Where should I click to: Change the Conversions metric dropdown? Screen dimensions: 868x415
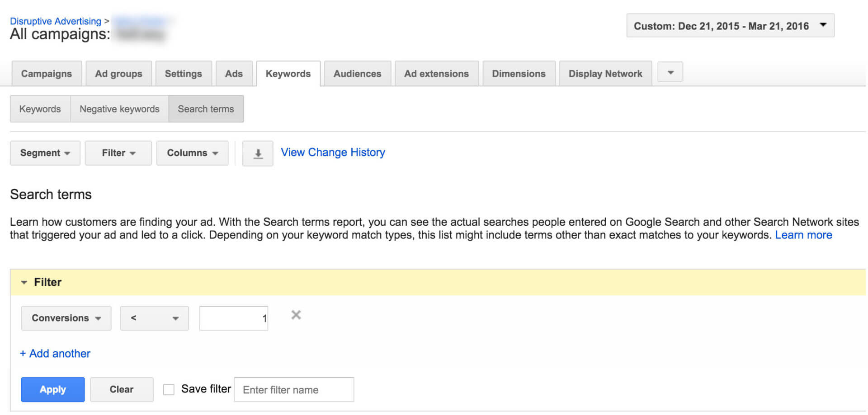(x=66, y=318)
